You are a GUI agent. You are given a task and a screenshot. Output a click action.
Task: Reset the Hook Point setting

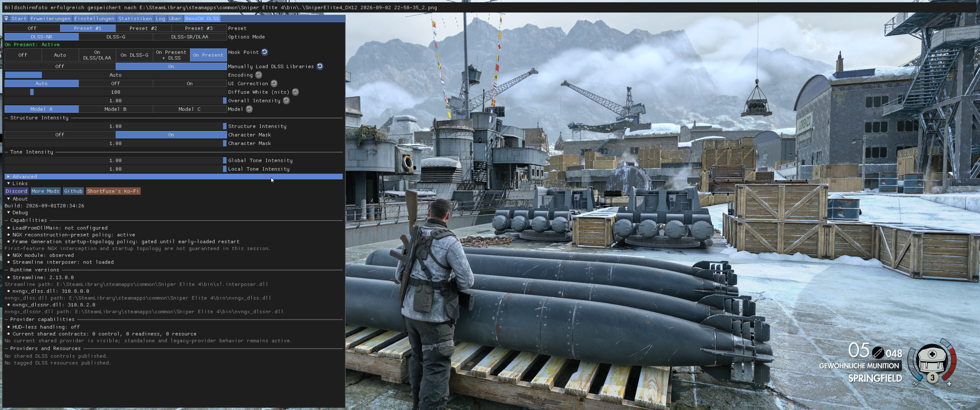[x=265, y=52]
